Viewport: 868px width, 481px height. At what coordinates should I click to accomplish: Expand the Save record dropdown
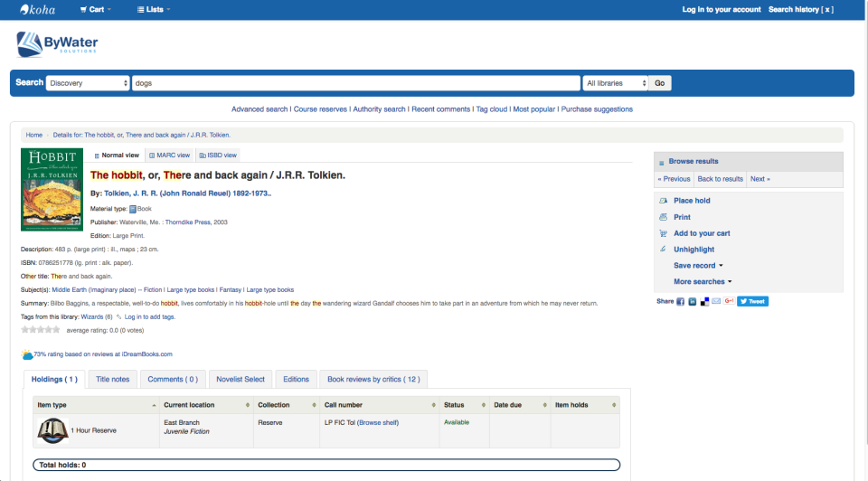coord(698,266)
